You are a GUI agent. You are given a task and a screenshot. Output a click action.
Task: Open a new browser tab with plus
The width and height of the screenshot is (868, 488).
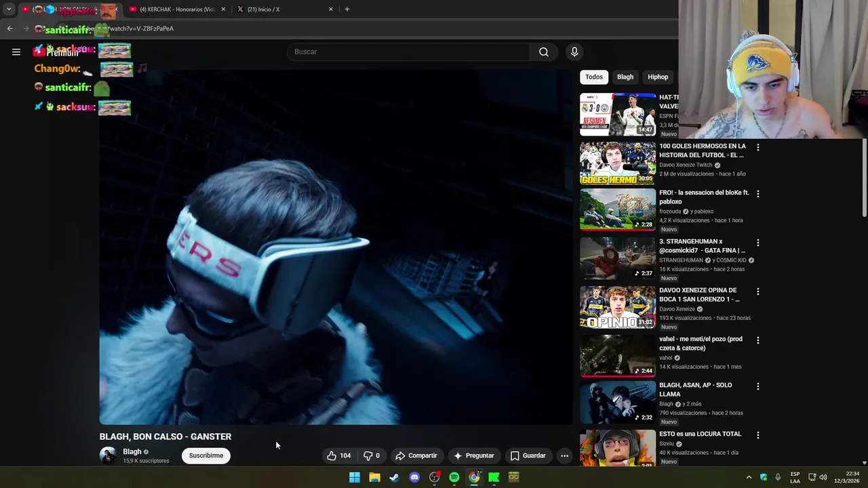click(347, 9)
